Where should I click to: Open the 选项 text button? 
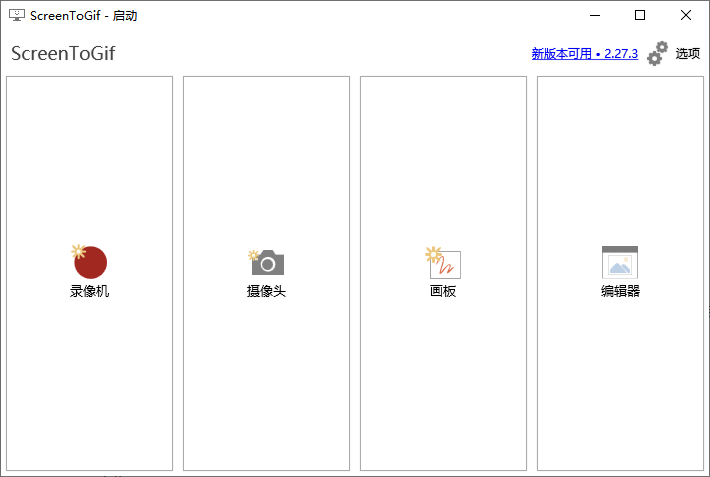[x=688, y=54]
